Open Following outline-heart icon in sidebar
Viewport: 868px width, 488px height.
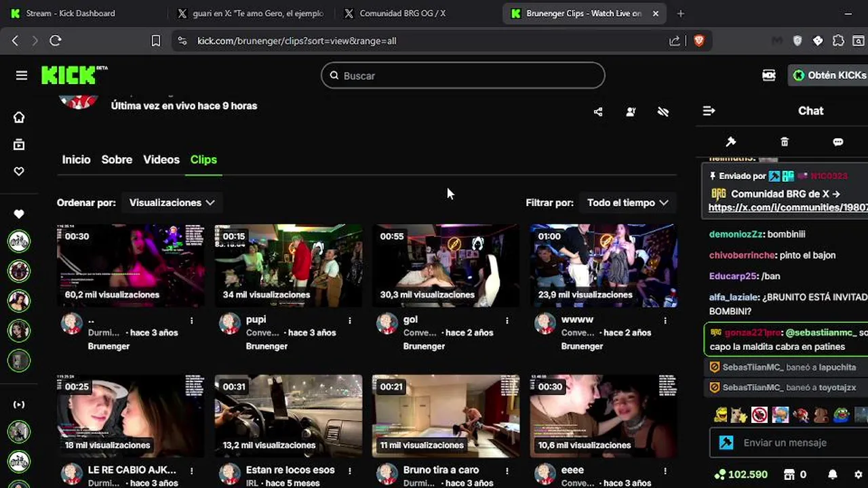point(19,171)
